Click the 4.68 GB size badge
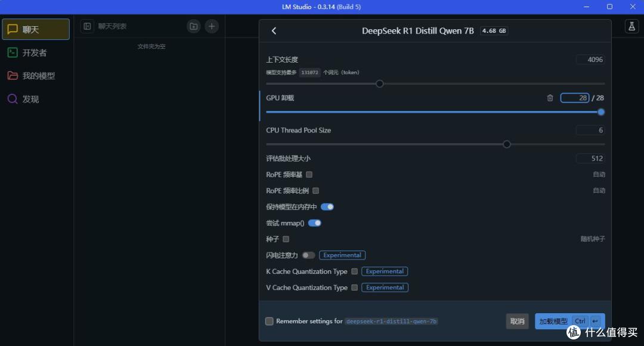The image size is (644, 346). [x=494, y=31]
